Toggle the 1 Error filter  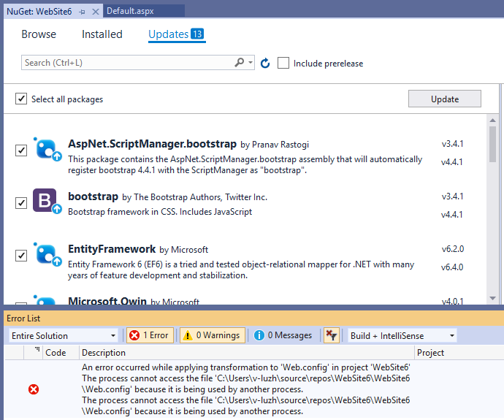(x=150, y=335)
